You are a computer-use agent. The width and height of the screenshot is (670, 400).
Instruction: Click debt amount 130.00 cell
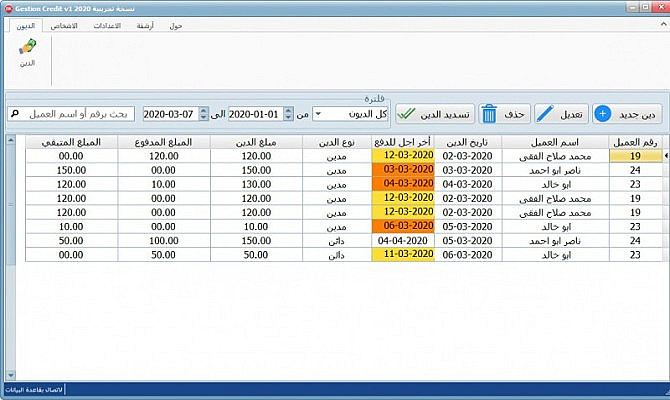(256, 184)
